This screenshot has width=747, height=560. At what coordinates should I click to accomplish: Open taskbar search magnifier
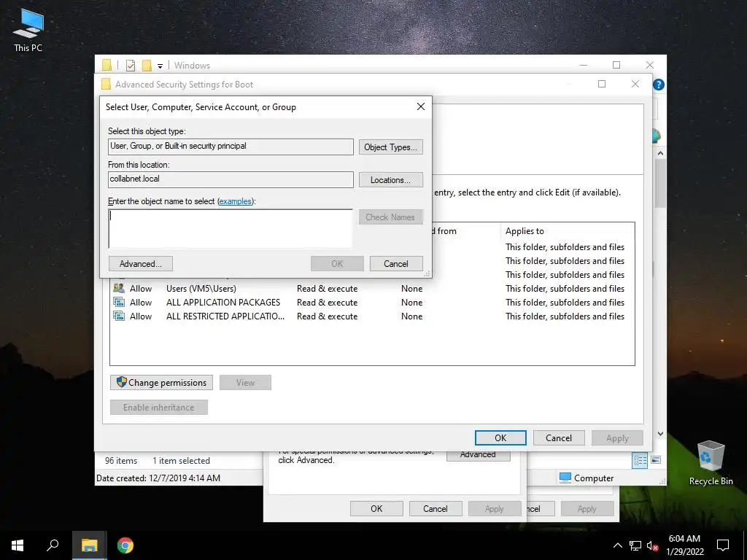[x=53, y=545]
